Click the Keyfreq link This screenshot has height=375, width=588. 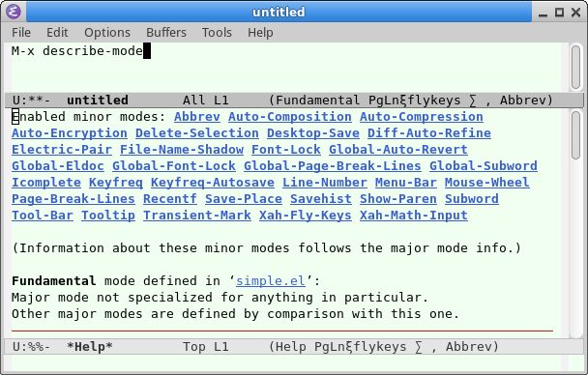(116, 183)
